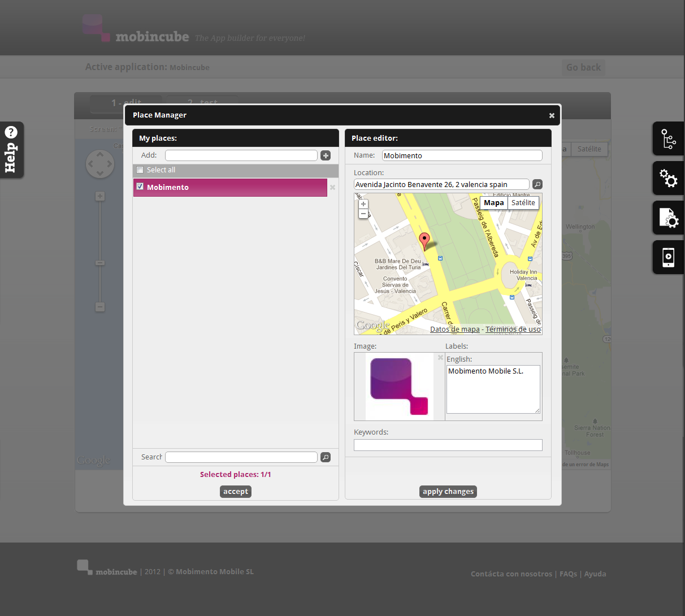Click background map zoom in plus button
Viewport: 685px width, 616px height.
click(x=100, y=196)
